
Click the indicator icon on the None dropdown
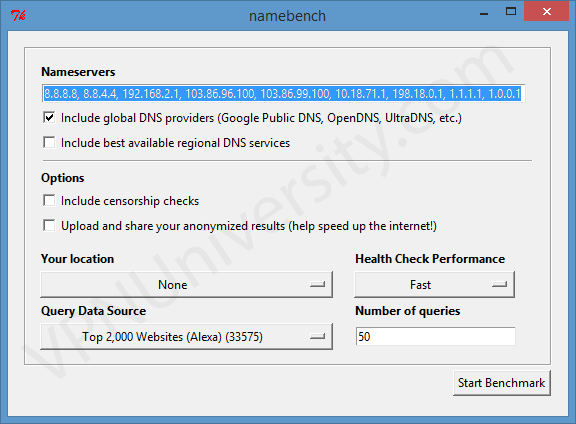click(x=317, y=284)
